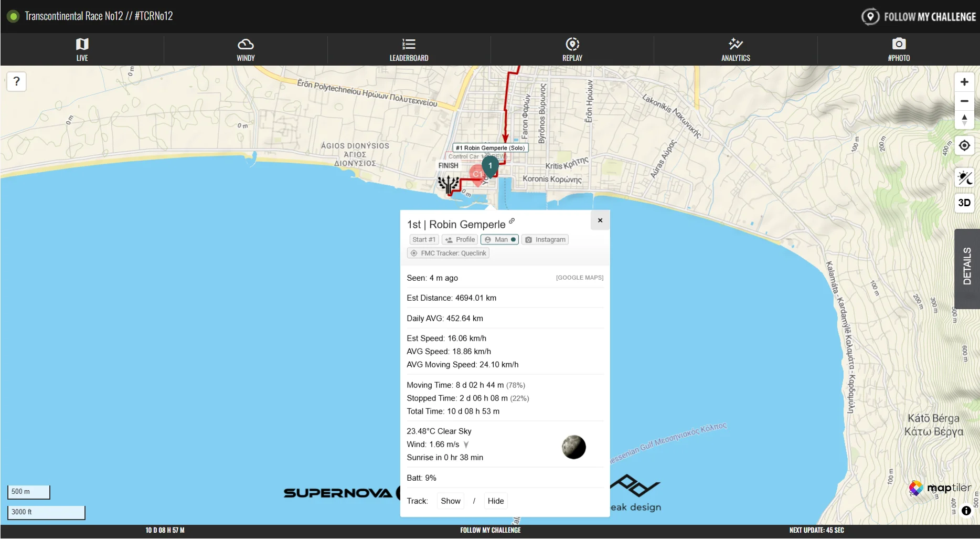Open the rider's Instagram link
Image resolution: width=980 pixels, height=539 pixels.
[x=545, y=240]
